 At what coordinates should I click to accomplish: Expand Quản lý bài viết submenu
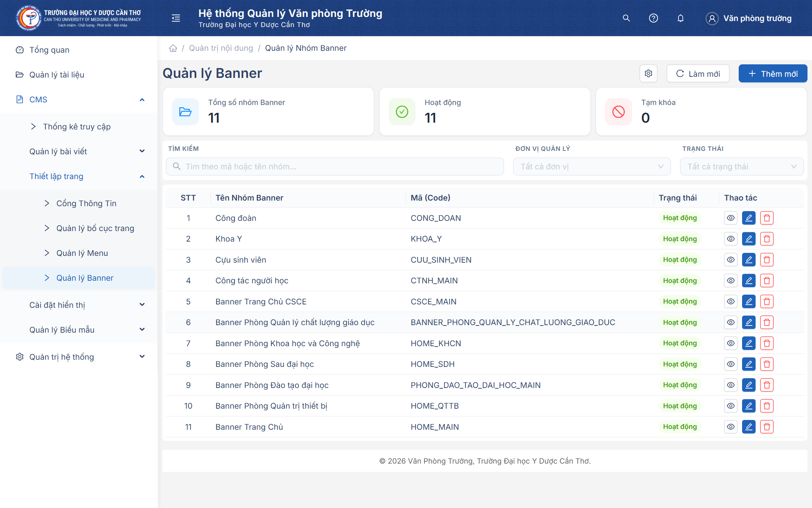(x=79, y=151)
